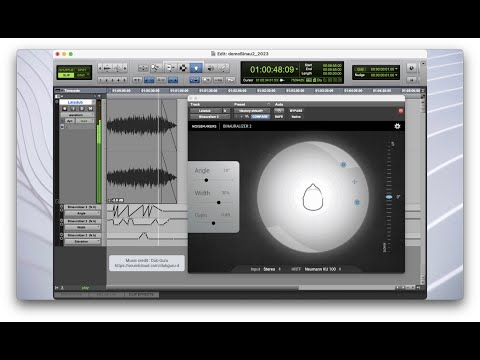Open plug-in Track selector Laladub
480x360 pixels.
pos(206,111)
